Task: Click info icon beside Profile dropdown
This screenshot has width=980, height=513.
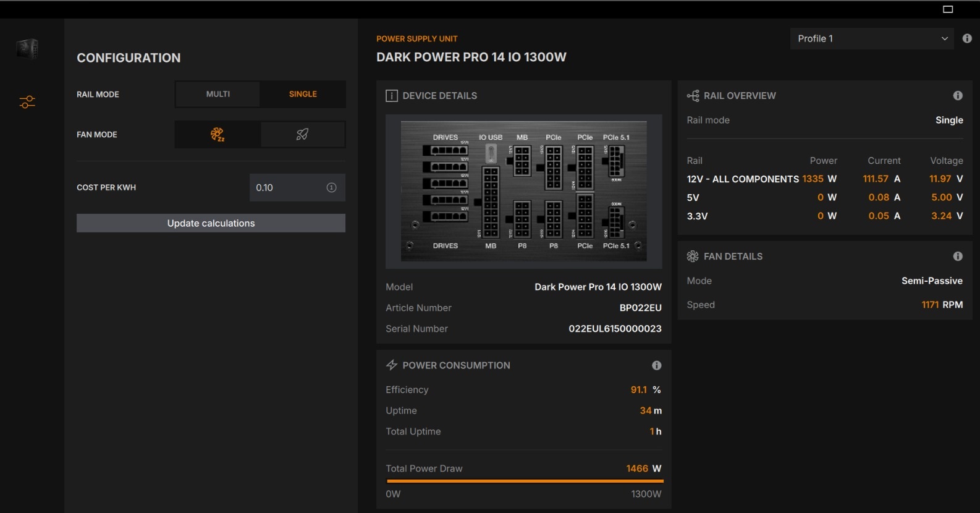Action: (967, 38)
